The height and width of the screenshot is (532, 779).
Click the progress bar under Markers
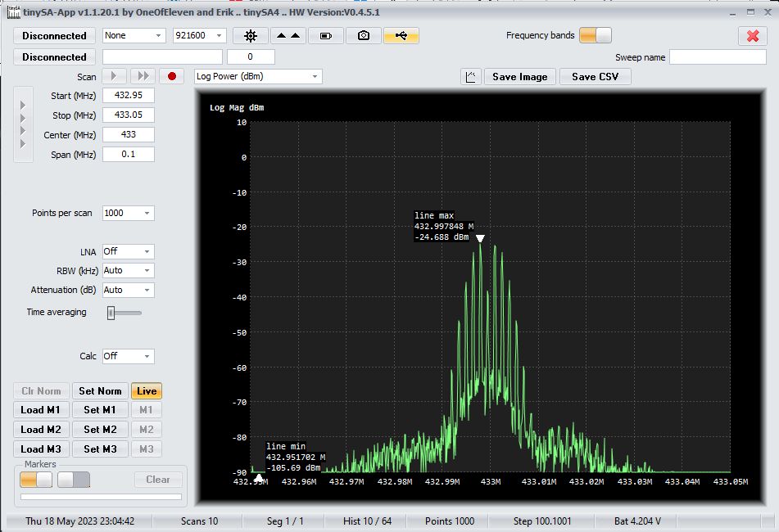(101, 496)
